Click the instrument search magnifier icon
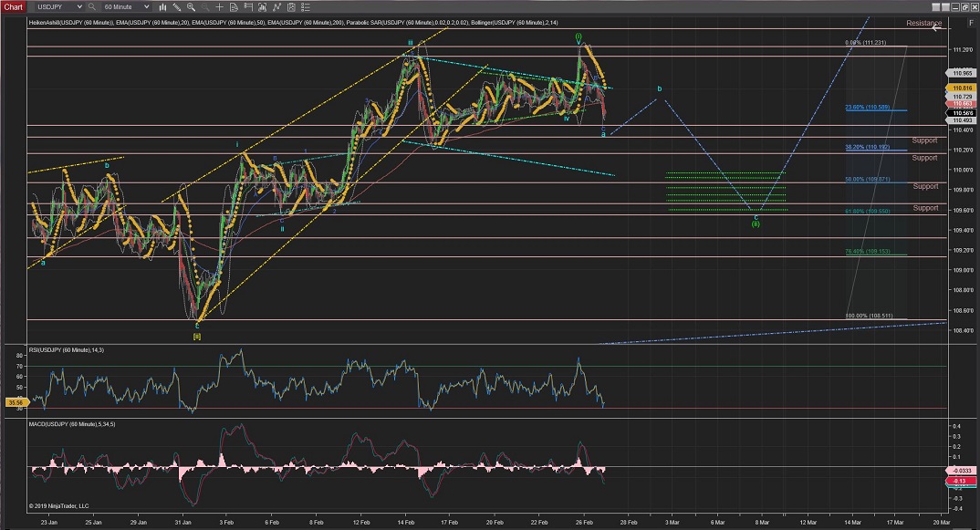This screenshot has width=980, height=530. [x=90, y=6]
